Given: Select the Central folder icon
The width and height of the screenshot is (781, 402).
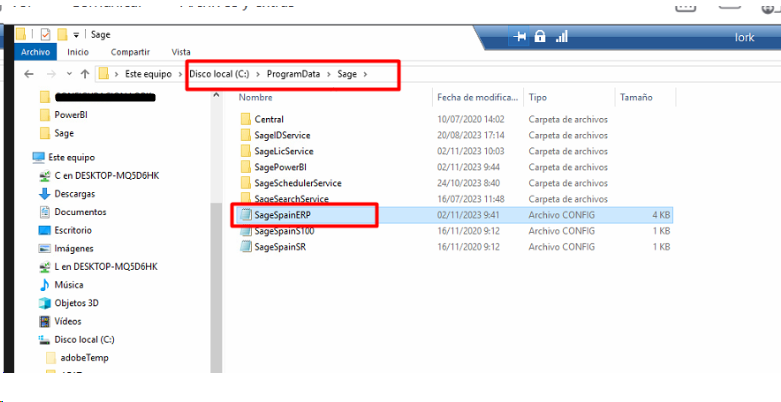Looking at the screenshot, I should [245, 119].
